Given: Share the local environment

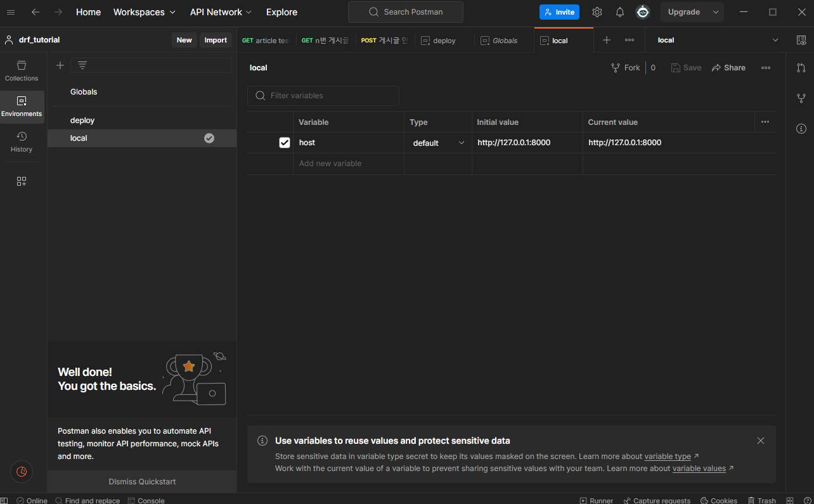Looking at the screenshot, I should [728, 68].
